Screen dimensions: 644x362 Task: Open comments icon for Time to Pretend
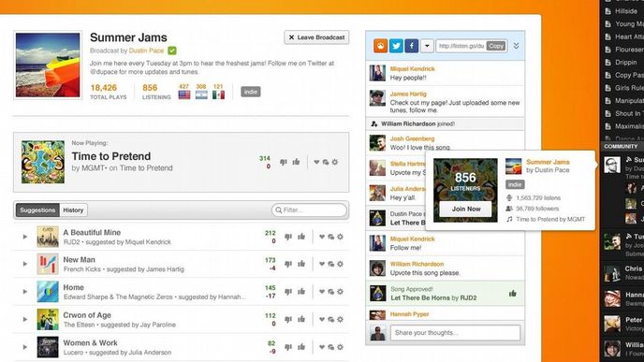click(326, 162)
